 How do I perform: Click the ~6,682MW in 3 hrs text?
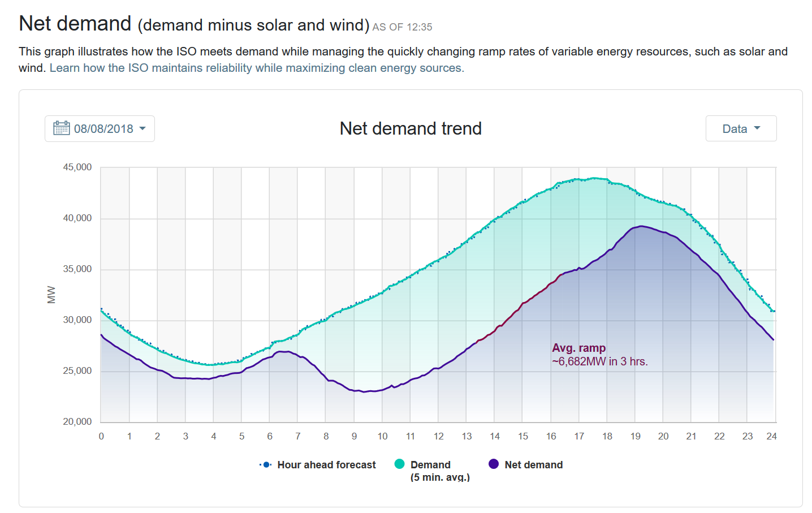[x=600, y=362]
